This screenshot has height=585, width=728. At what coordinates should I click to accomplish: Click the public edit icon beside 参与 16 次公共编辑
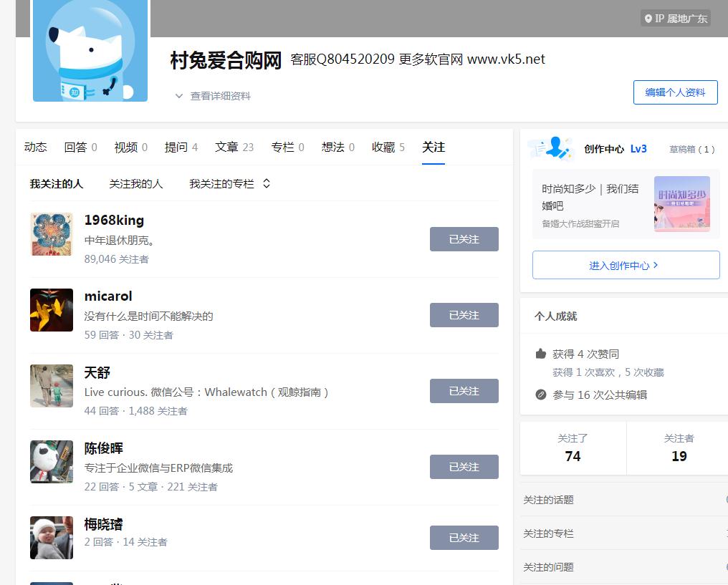pyautogui.click(x=541, y=395)
